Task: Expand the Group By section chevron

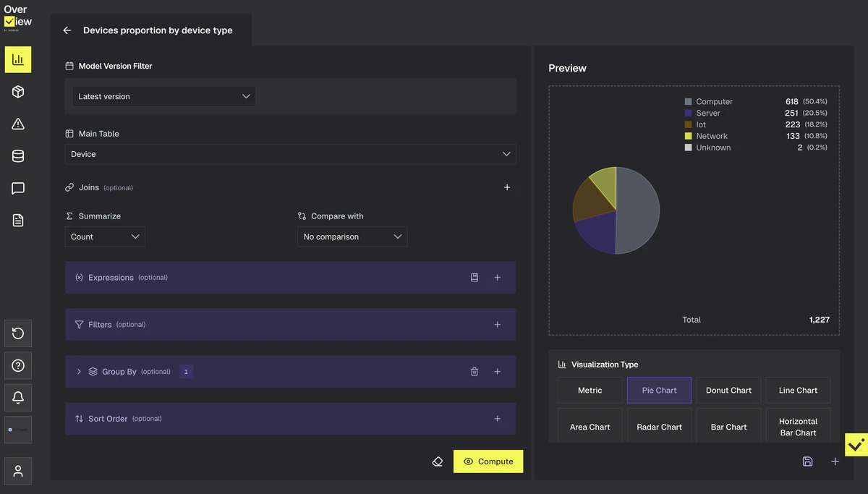Action: pyautogui.click(x=79, y=372)
